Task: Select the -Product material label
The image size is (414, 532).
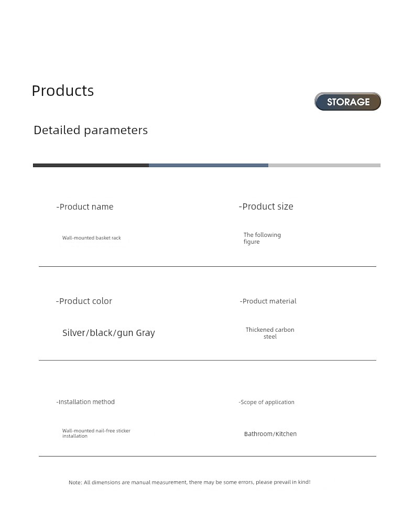Action: point(268,301)
